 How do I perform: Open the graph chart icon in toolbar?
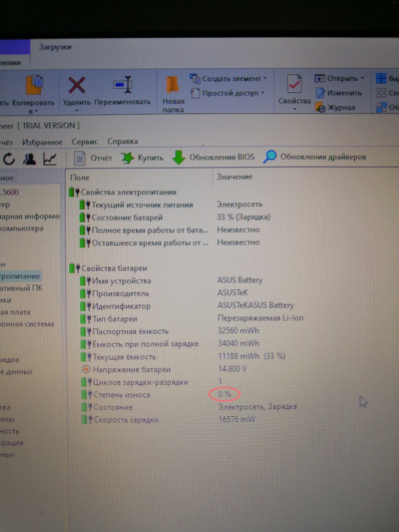50,158
